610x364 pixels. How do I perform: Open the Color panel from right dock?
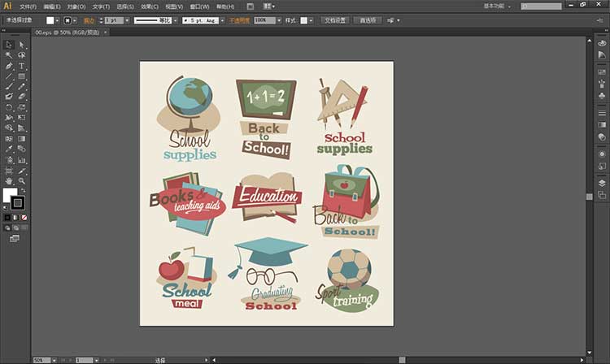point(602,44)
